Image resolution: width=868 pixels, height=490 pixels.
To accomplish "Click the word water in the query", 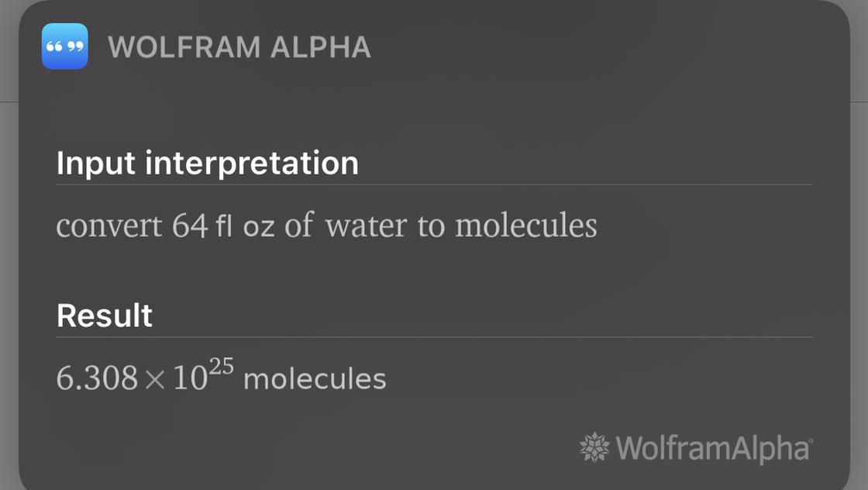I will pos(365,226).
